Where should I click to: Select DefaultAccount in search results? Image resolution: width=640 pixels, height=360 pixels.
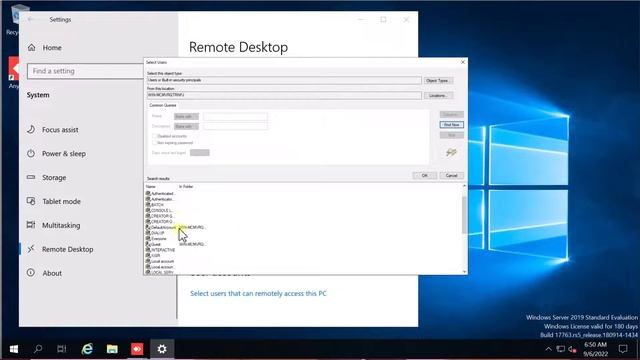[x=163, y=227]
